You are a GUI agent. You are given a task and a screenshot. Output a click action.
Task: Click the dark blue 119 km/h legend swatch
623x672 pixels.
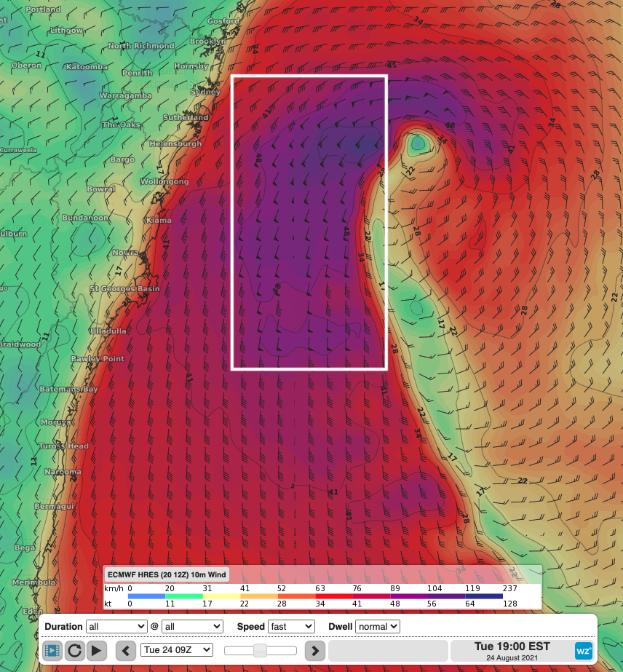(x=484, y=596)
